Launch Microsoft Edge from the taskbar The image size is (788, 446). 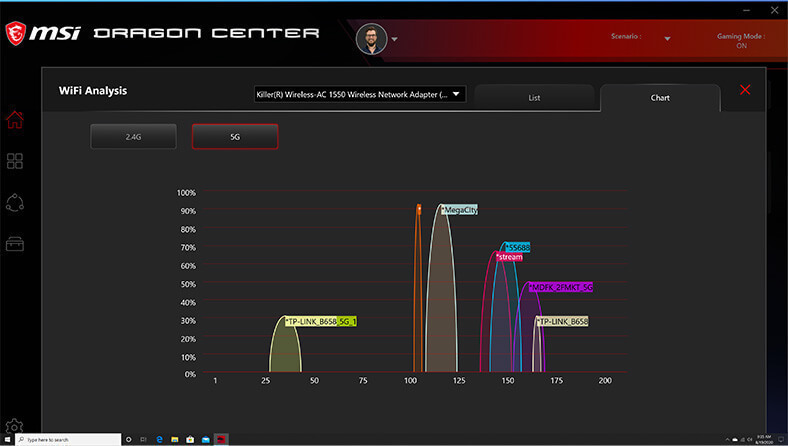tap(159, 439)
